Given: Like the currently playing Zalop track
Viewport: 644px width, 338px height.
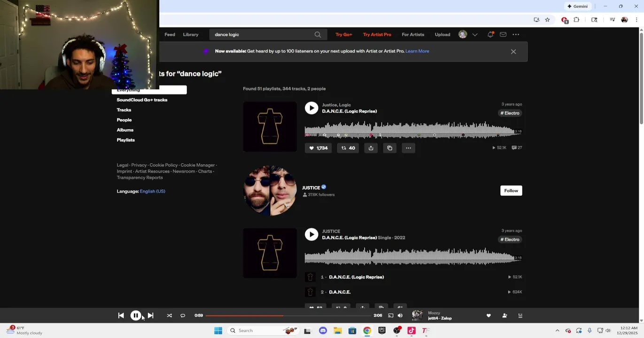Looking at the screenshot, I should coord(489,316).
